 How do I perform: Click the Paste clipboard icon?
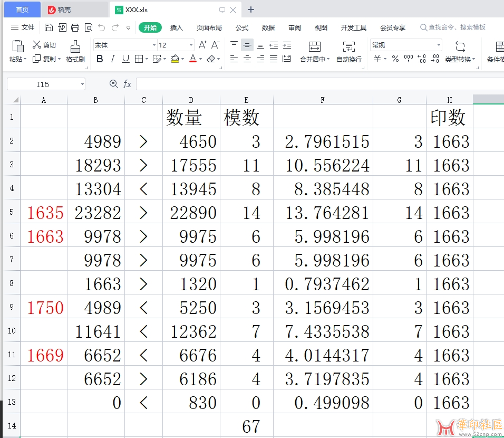(x=18, y=46)
